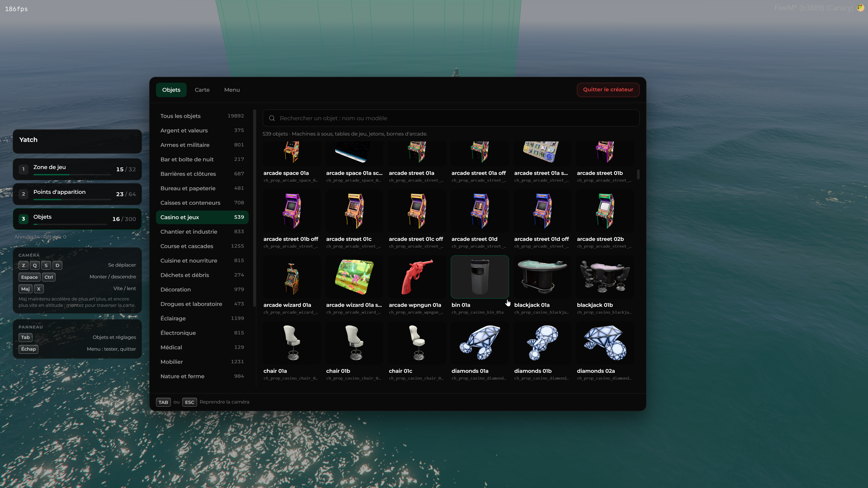Switch to the Carte tab
Screen dimensions: 868x488
pyautogui.click(x=202, y=90)
